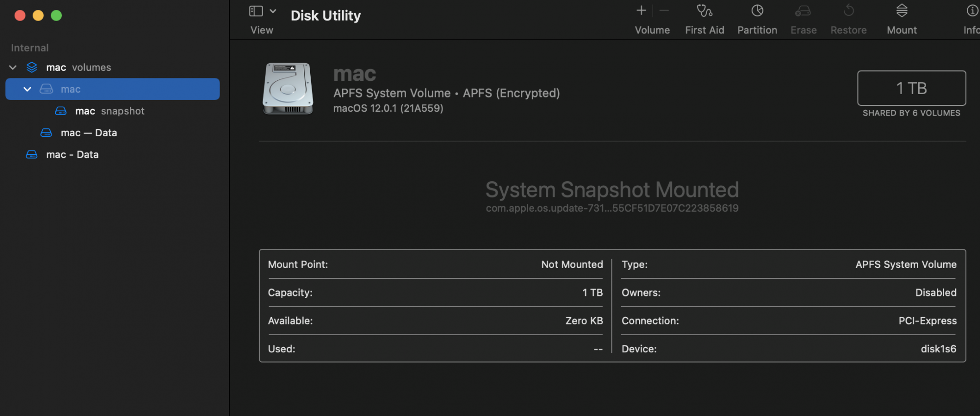Click the 'APFS System Volume' type value
The height and width of the screenshot is (416, 980).
[906, 265]
